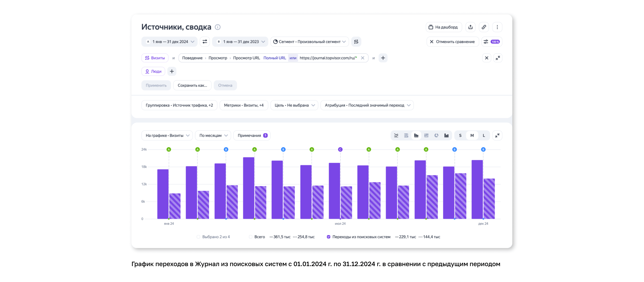The image size is (644, 282).
Task: Click the swap periods arrows icon
Action: [205, 42]
